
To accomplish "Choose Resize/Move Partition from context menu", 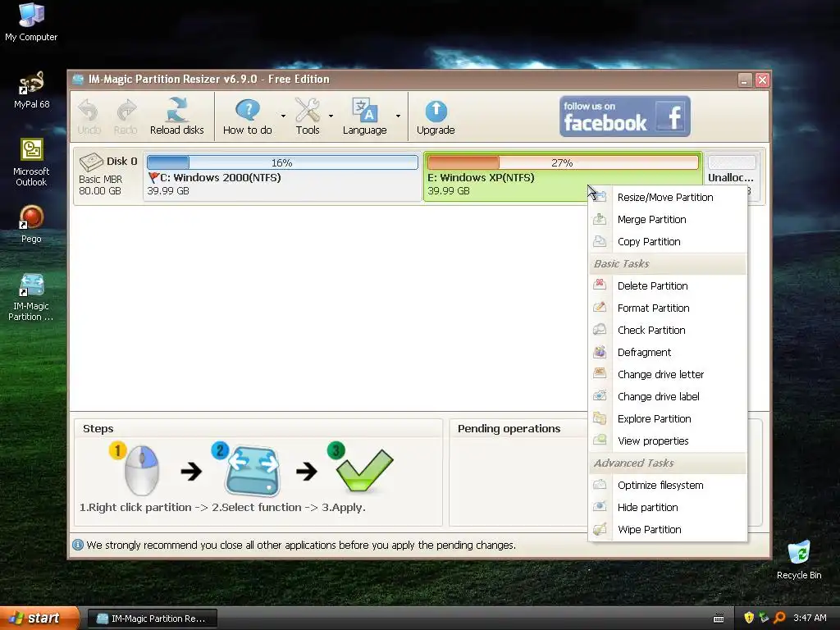I will pos(668,197).
